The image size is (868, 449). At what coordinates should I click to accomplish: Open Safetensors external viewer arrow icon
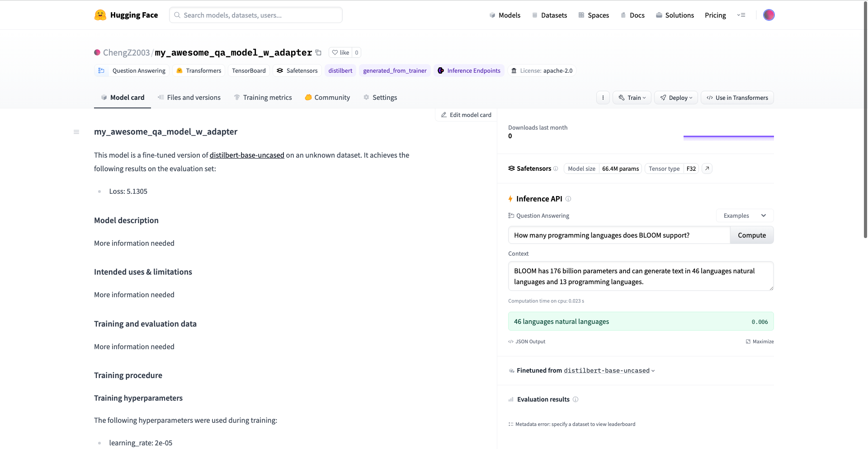707,168
